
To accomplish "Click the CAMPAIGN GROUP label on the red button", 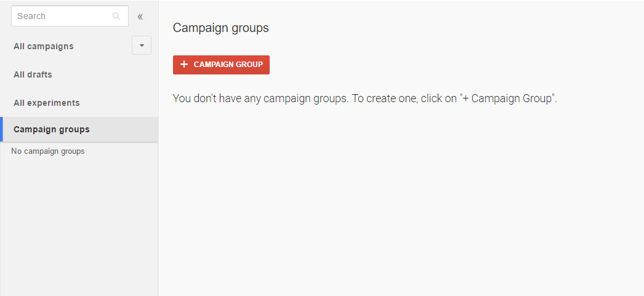I will [228, 65].
